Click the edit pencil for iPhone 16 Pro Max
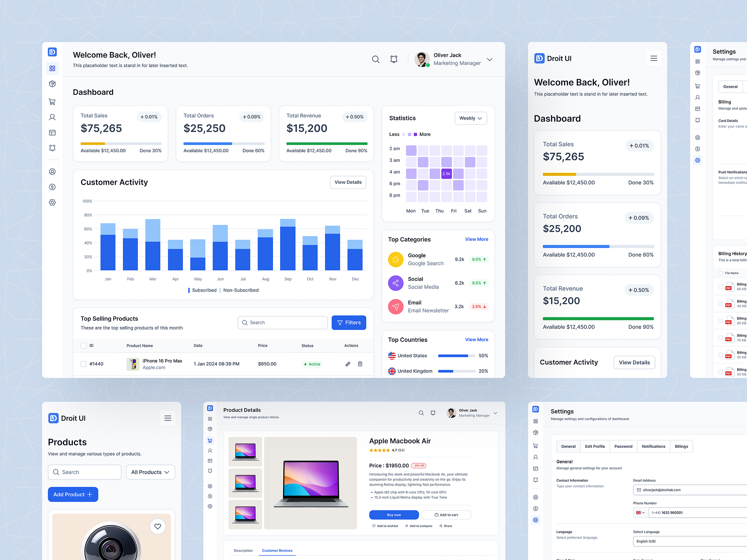The image size is (747, 560). point(348,364)
